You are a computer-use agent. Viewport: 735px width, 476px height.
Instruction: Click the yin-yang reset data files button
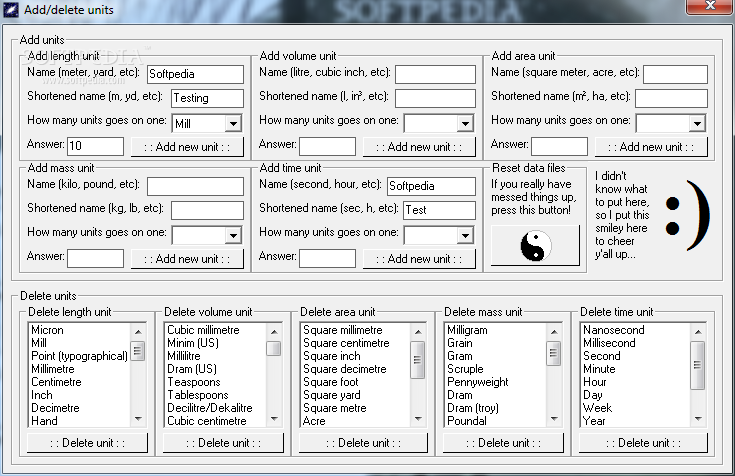(535, 245)
